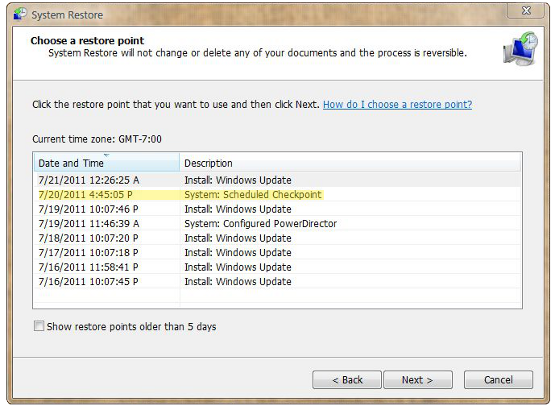
Task: Select the 7/21/2011 12:26:25 Windows Update restore point
Action: 278,180
